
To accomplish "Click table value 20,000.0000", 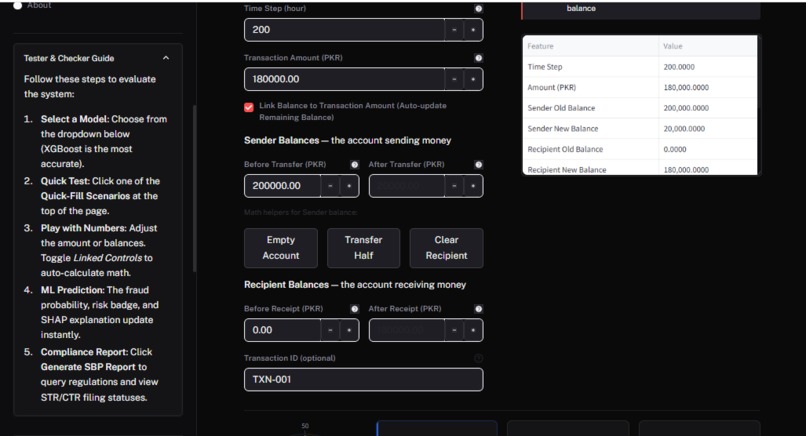I will coord(684,129).
